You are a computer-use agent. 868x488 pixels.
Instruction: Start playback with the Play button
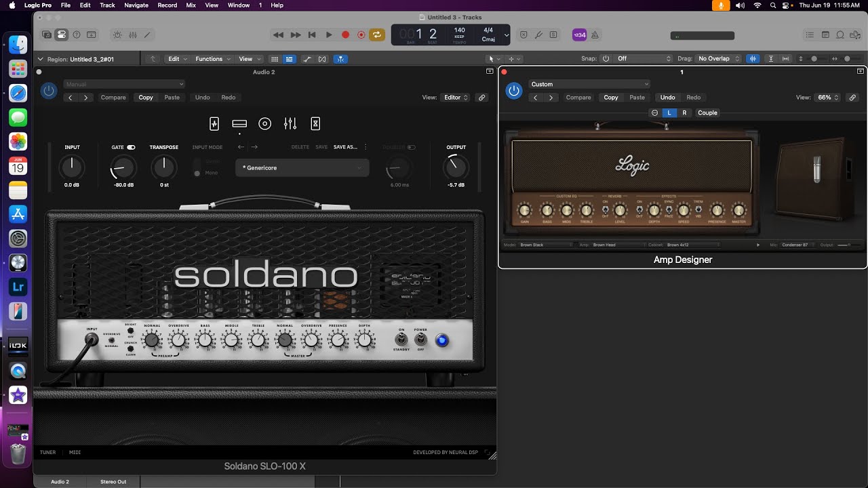329,35
